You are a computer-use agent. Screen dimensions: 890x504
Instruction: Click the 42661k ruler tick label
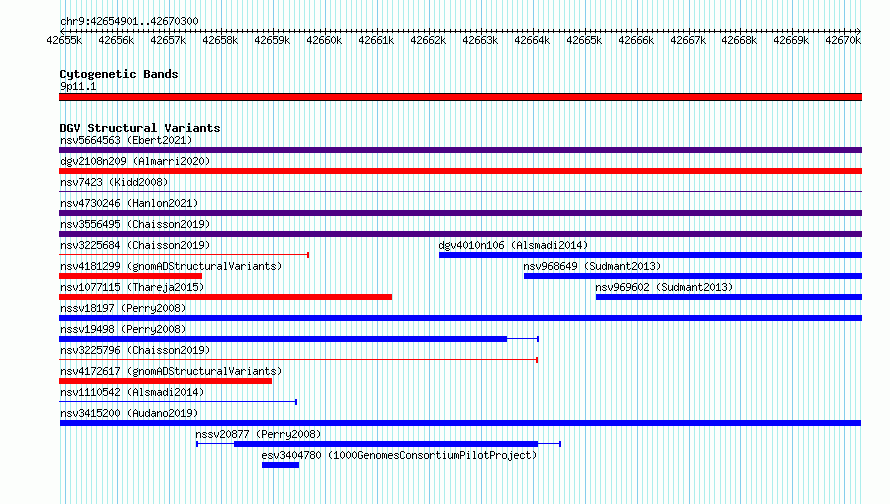click(376, 40)
